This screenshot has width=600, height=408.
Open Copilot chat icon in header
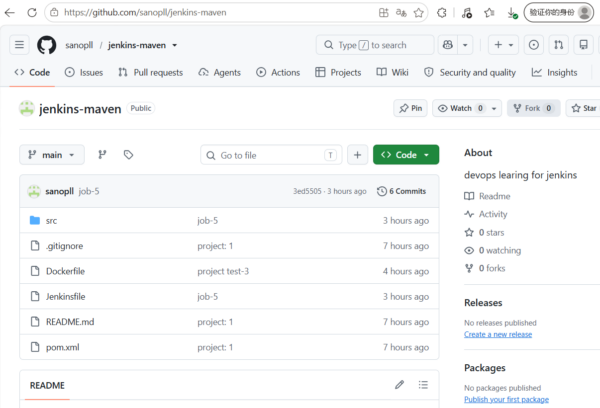(x=448, y=45)
